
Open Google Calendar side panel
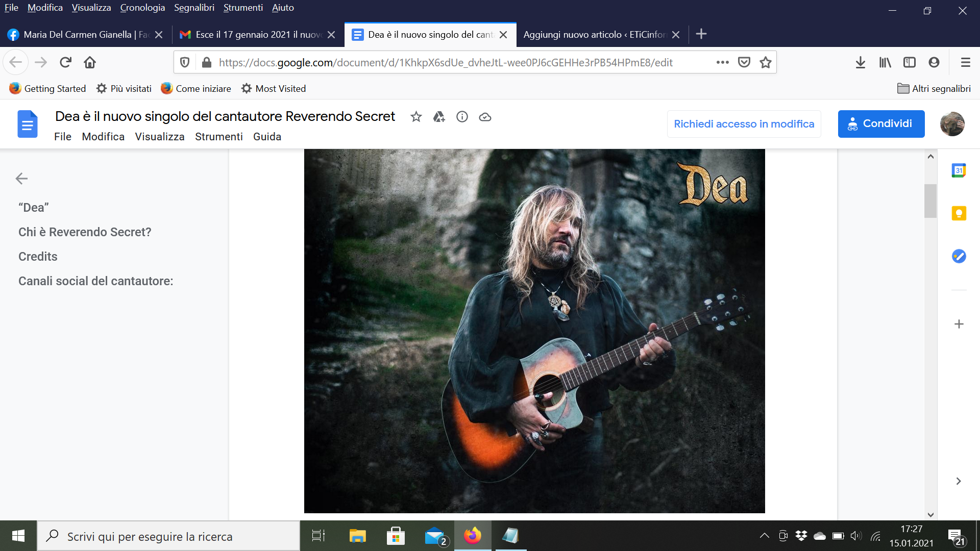(x=959, y=170)
